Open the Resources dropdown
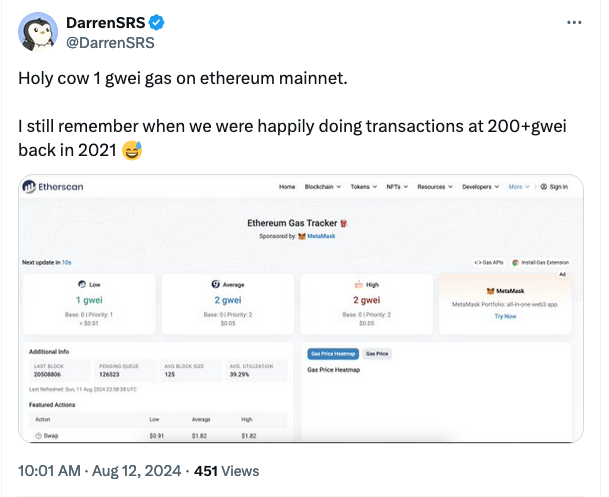This screenshot has width=609, height=497. (435, 187)
